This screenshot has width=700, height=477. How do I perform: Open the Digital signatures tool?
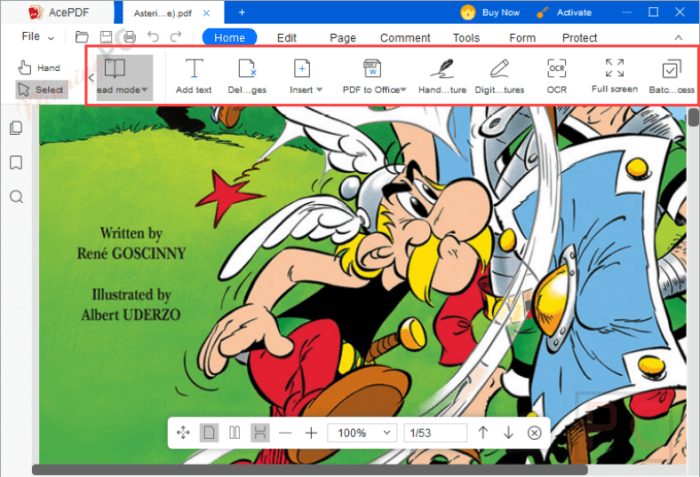coord(499,76)
